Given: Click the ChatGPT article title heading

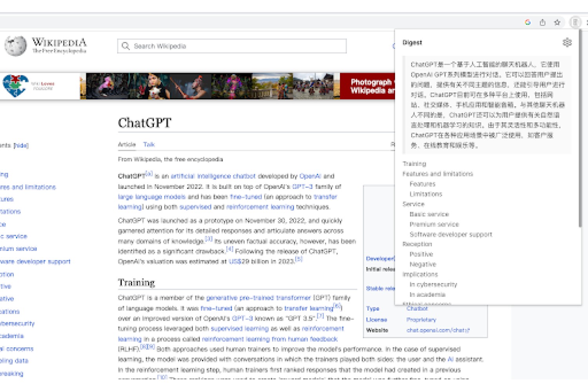Looking at the screenshot, I should [x=145, y=123].
